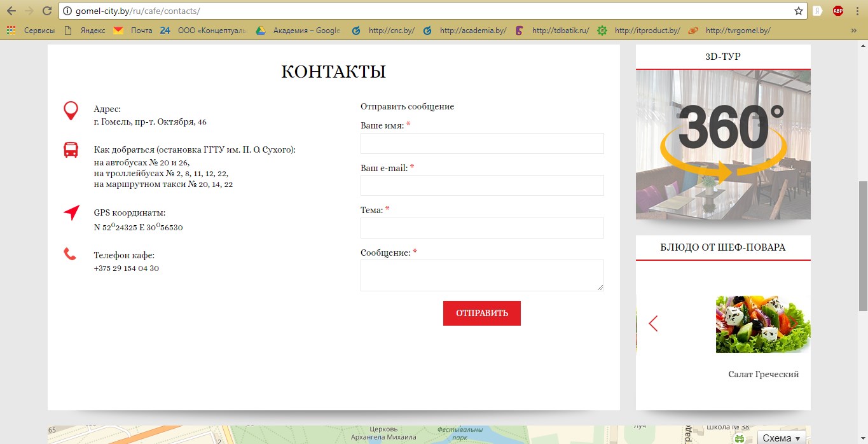
Task: Click the page vertical scrollbar thumb
Action: pyautogui.click(x=863, y=245)
